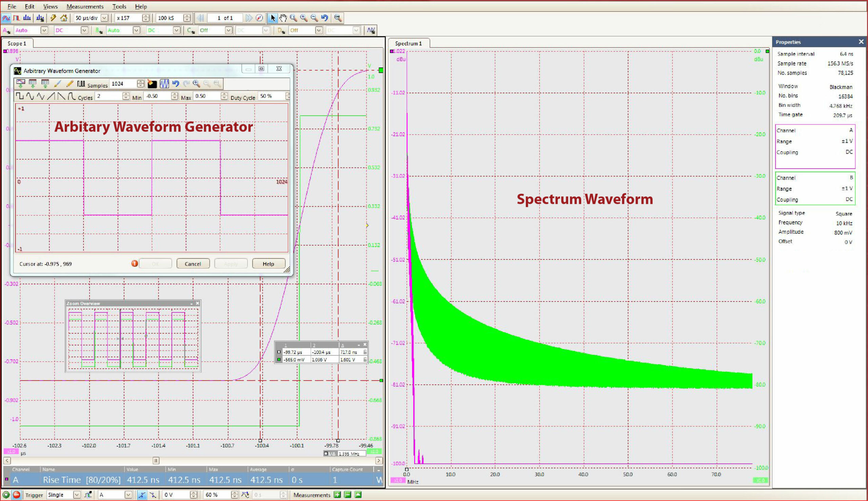Open Channel A DC coupling dropdown
The image size is (868, 501).
(84, 30)
